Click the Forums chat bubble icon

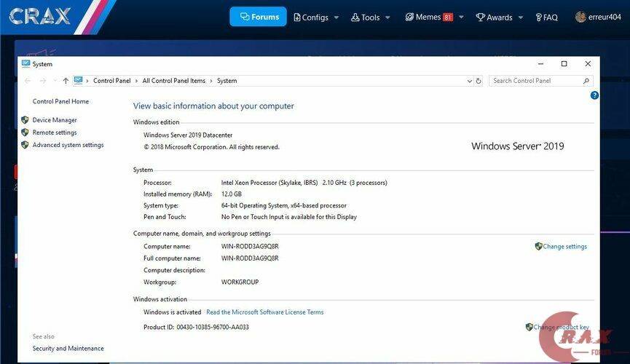(x=245, y=17)
